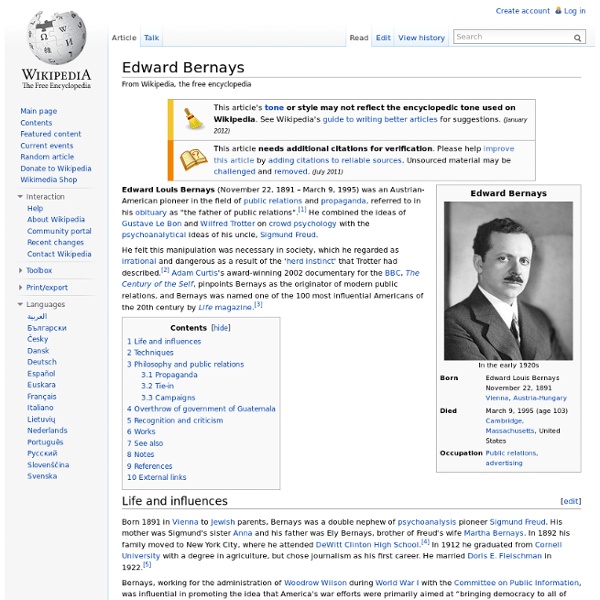The image size is (600, 600).
Task: Go to Main page in sidebar
Action: click(x=39, y=111)
